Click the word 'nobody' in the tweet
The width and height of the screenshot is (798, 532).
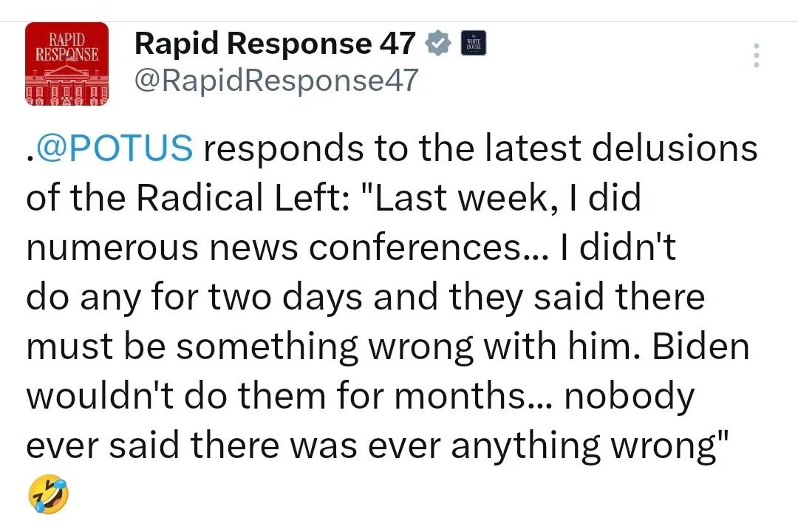[630, 397]
